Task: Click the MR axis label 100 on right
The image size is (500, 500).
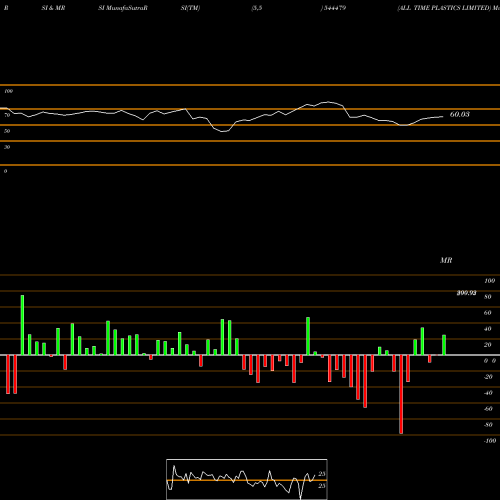Action: point(490,281)
